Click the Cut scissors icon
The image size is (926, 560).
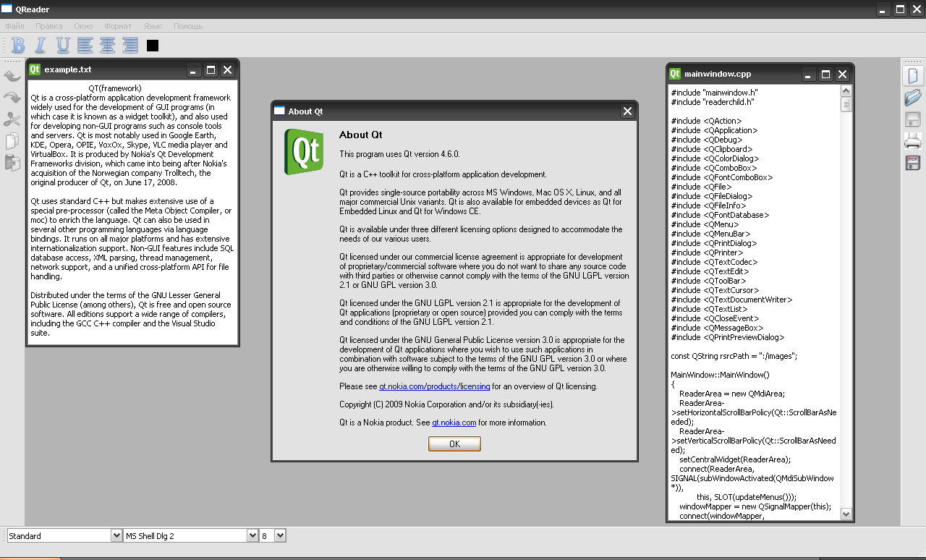point(12,119)
